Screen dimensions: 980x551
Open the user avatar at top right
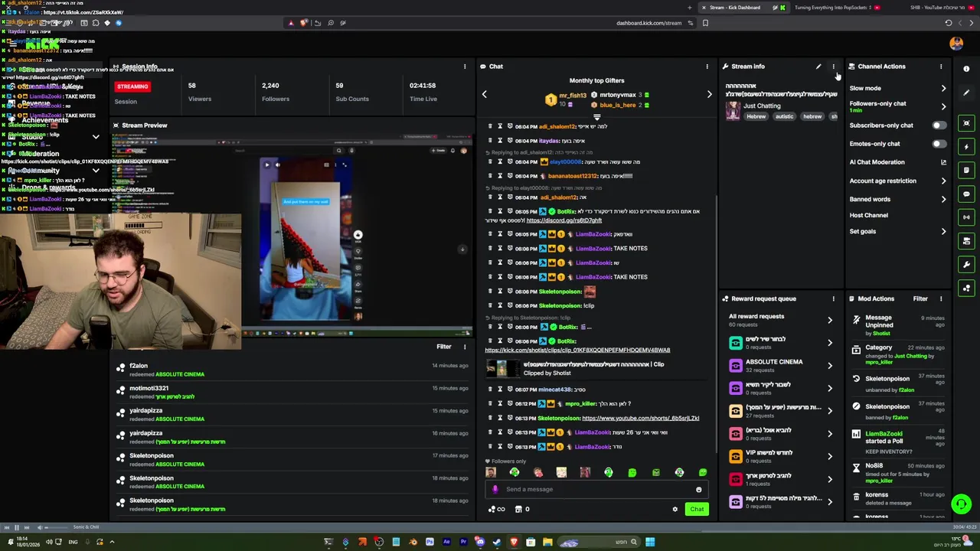point(955,44)
